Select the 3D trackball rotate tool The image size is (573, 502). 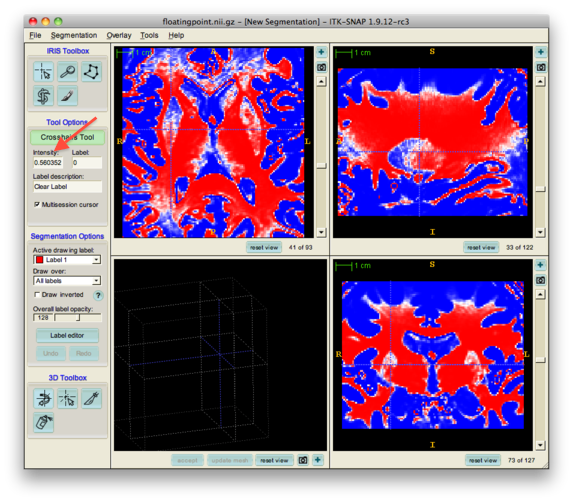click(x=43, y=398)
